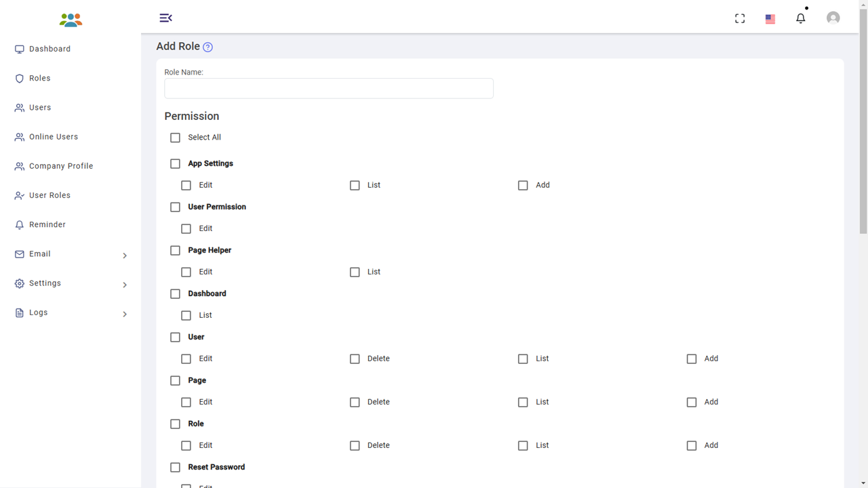Tick the User Delete permission checkbox
The height and width of the screenshot is (488, 868).
tap(355, 359)
